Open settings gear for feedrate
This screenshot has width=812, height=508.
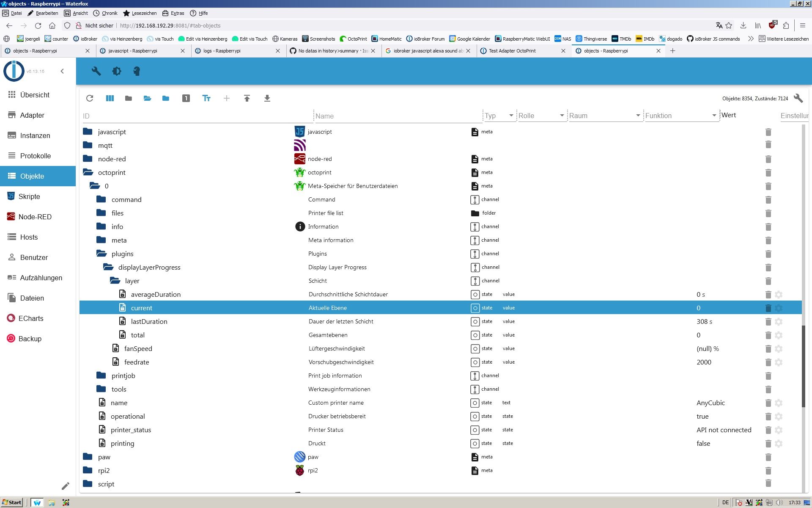[779, 362]
